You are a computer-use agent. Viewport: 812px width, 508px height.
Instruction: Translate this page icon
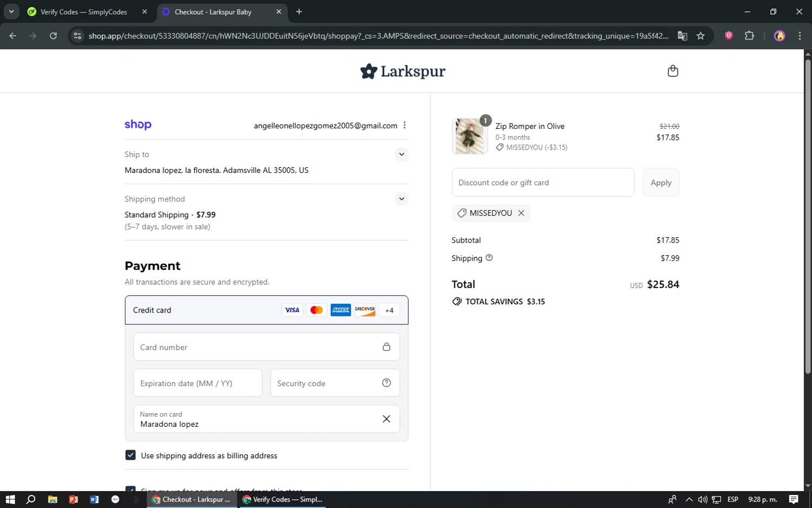pos(683,36)
